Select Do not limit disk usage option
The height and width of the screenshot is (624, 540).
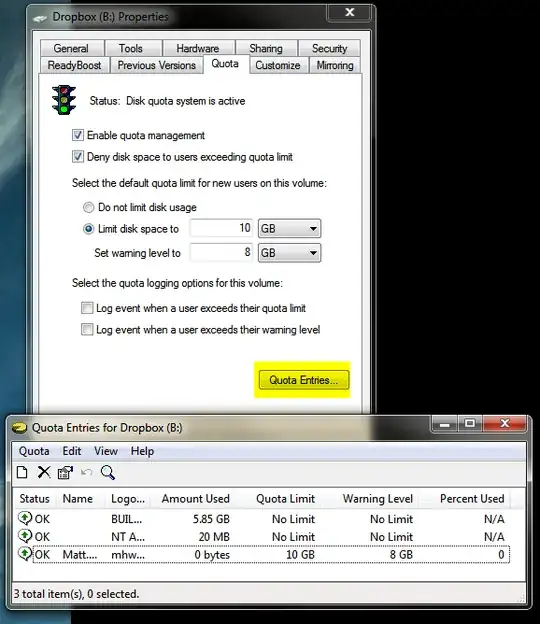[x=88, y=207]
